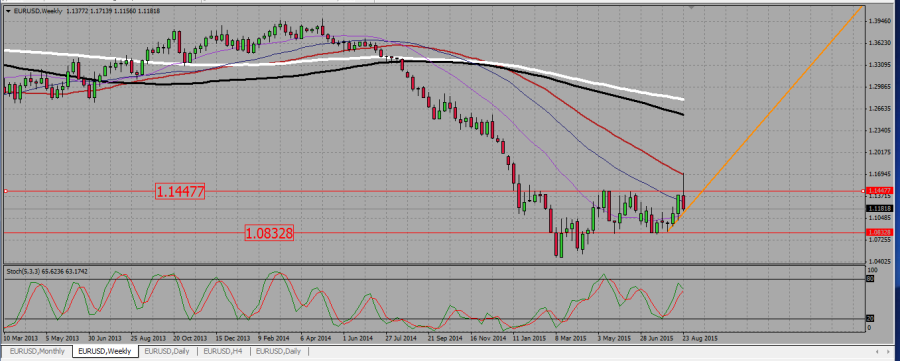Click the tab-strip left scroll arrow
Screen dimensions: 900x361
click(878, 351)
